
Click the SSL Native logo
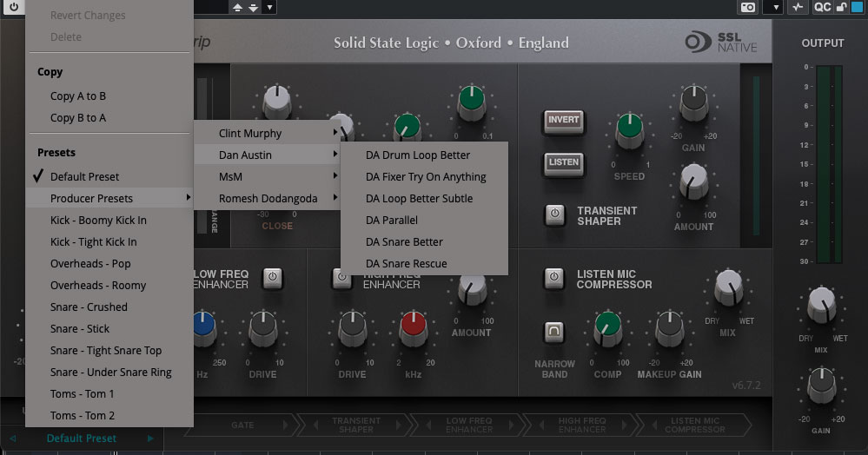[721, 43]
